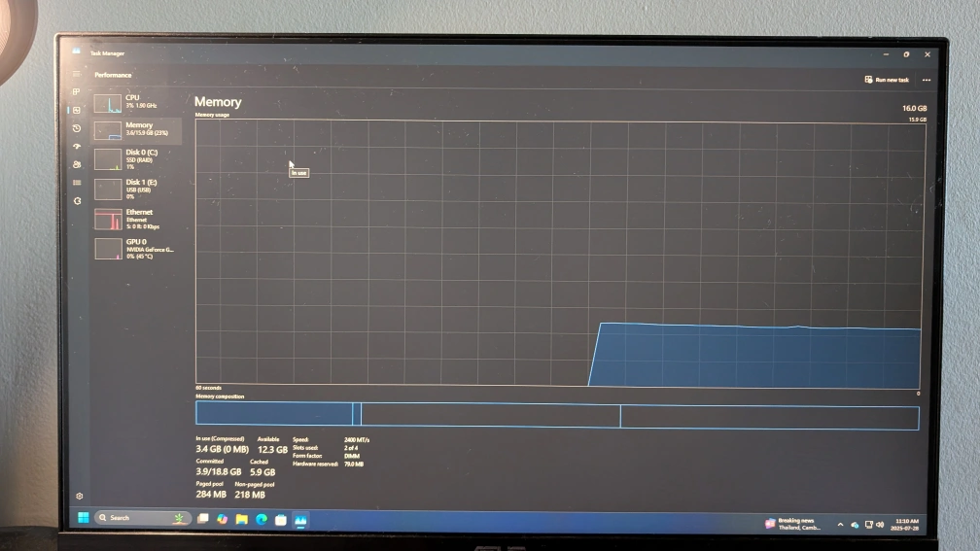The width and height of the screenshot is (980, 551).
Task: Open App history page icon
Action: pyautogui.click(x=77, y=128)
